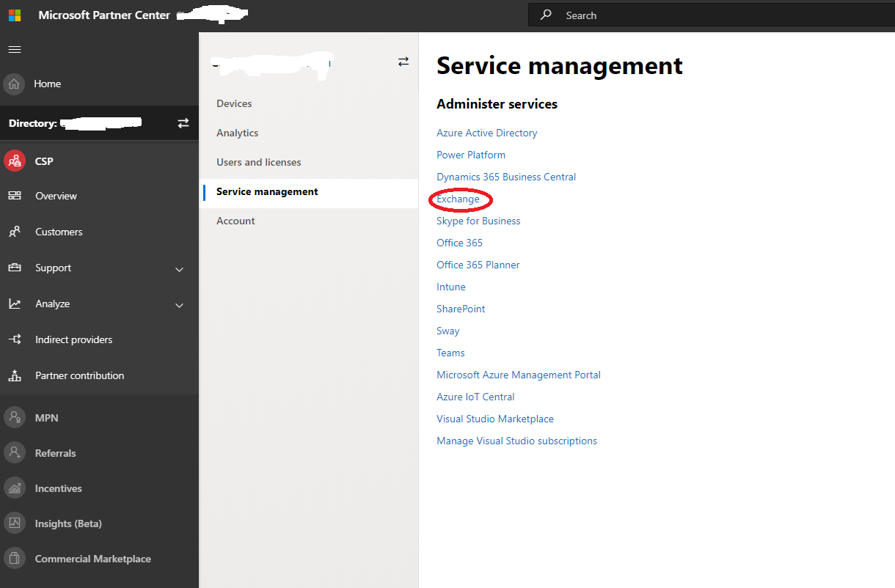The height and width of the screenshot is (588, 895).
Task: Expand the Support submenu chevron
Action: point(180,269)
